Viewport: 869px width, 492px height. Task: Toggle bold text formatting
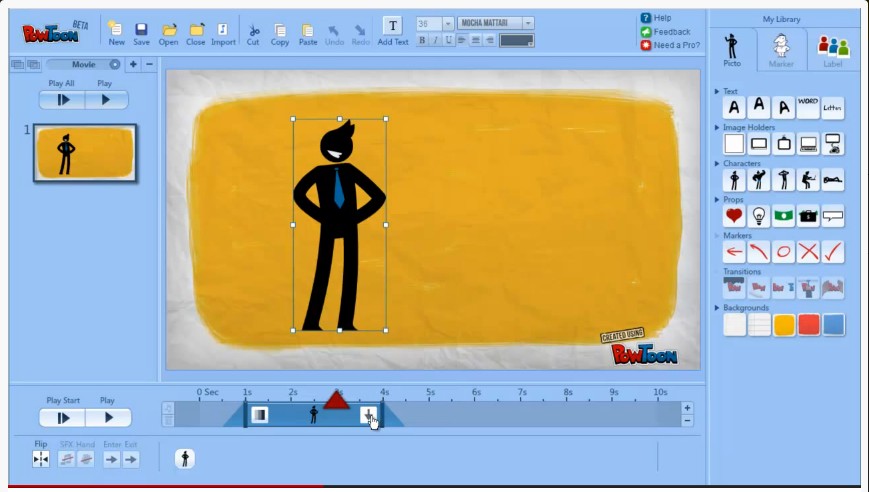pos(423,40)
